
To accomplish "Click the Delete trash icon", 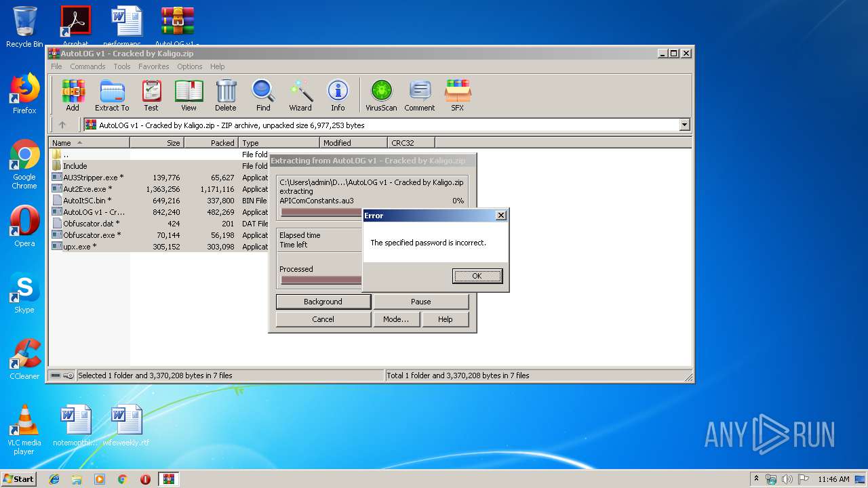I will tap(226, 96).
